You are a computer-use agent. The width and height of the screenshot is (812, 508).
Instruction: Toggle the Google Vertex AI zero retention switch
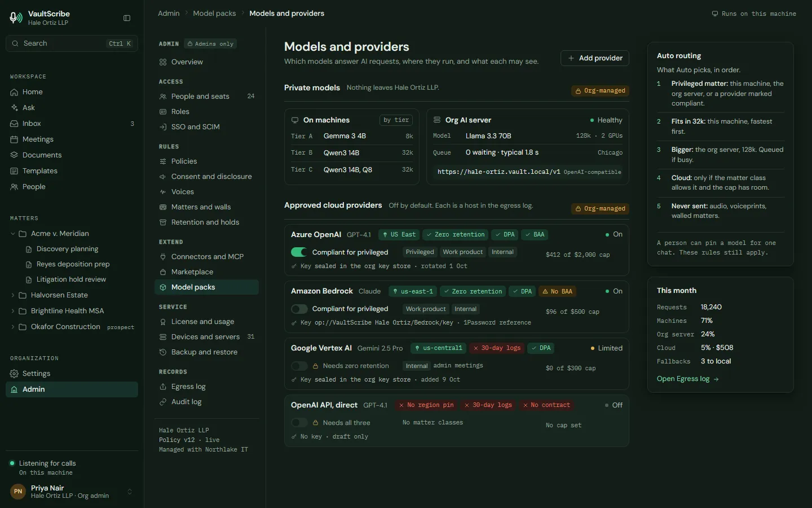point(299,366)
